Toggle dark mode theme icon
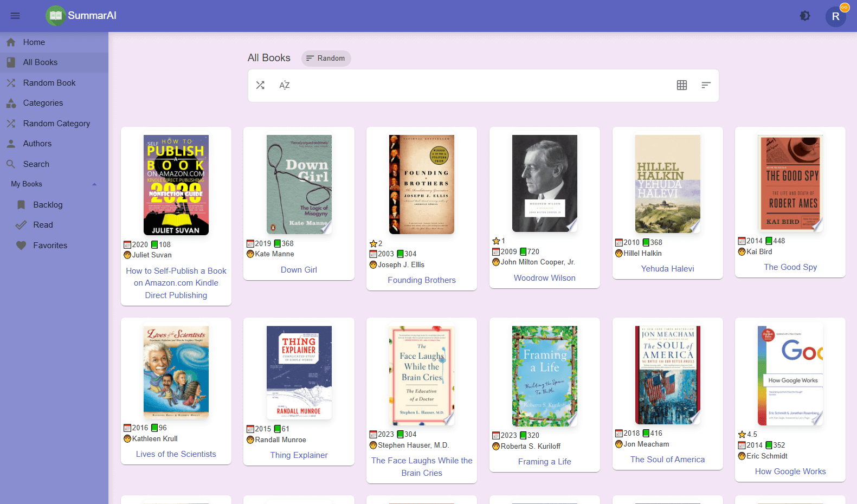Screen dimensions: 857x504 [x=805, y=16]
